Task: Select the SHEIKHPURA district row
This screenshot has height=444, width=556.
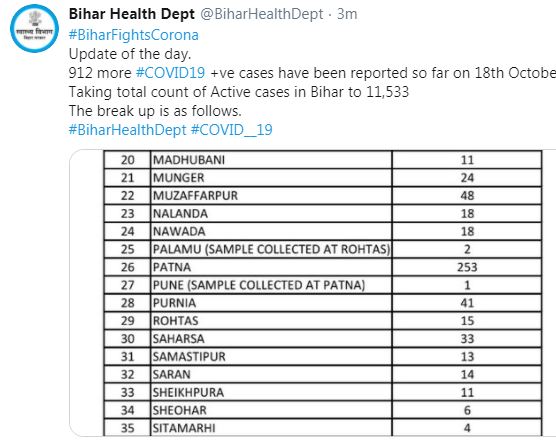Action: coord(323,392)
